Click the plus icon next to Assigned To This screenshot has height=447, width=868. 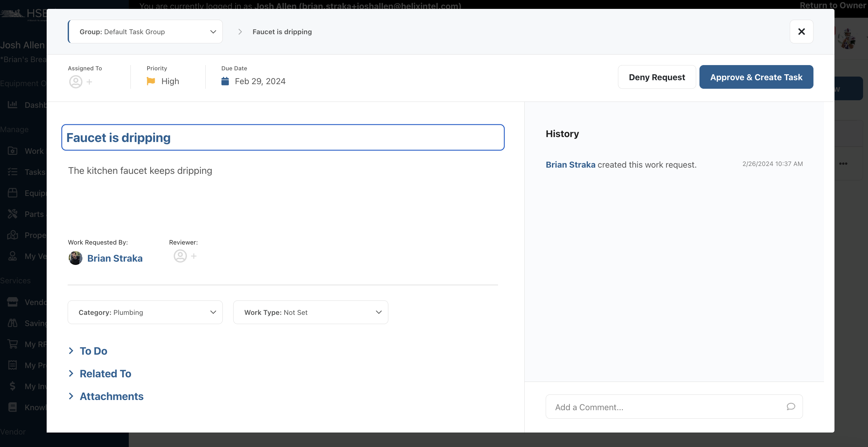point(89,82)
